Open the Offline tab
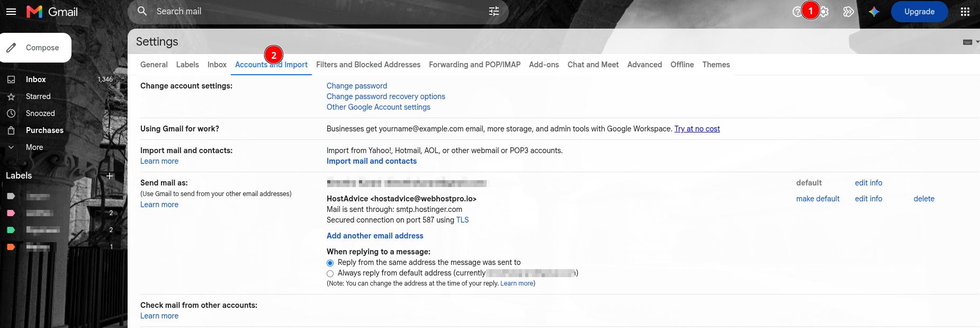Viewport: 980px width, 328px height. pos(682,65)
